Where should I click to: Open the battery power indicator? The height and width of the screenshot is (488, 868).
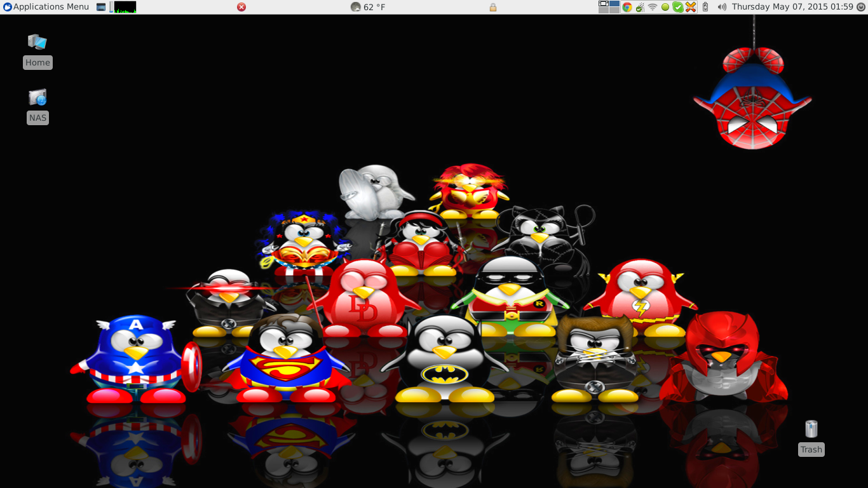point(705,7)
